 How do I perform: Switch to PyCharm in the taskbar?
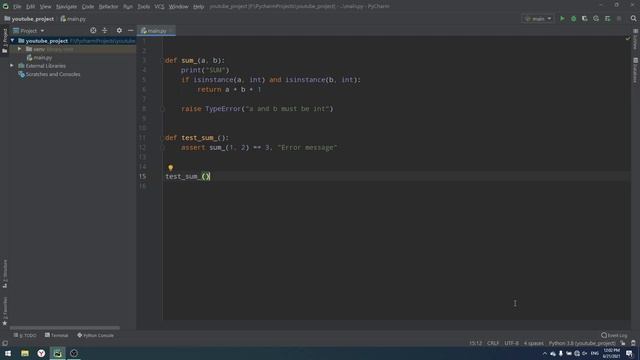58,353
